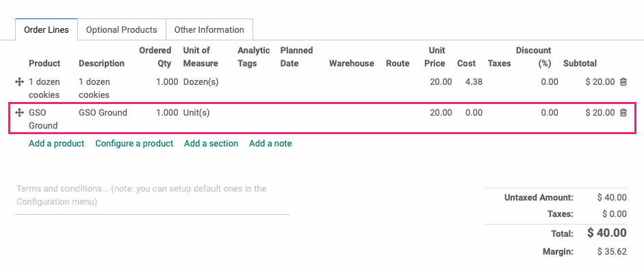Sort by the Product column header
This screenshot has height=269, width=644.
(44, 63)
